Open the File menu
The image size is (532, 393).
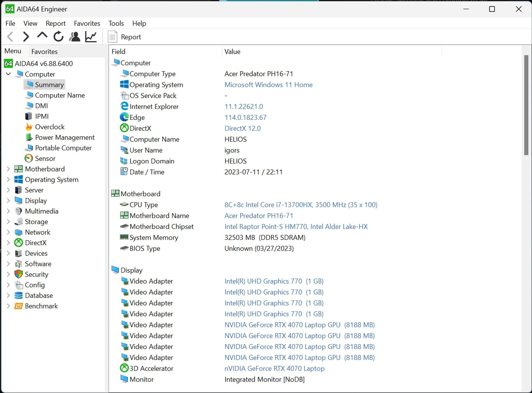click(10, 23)
